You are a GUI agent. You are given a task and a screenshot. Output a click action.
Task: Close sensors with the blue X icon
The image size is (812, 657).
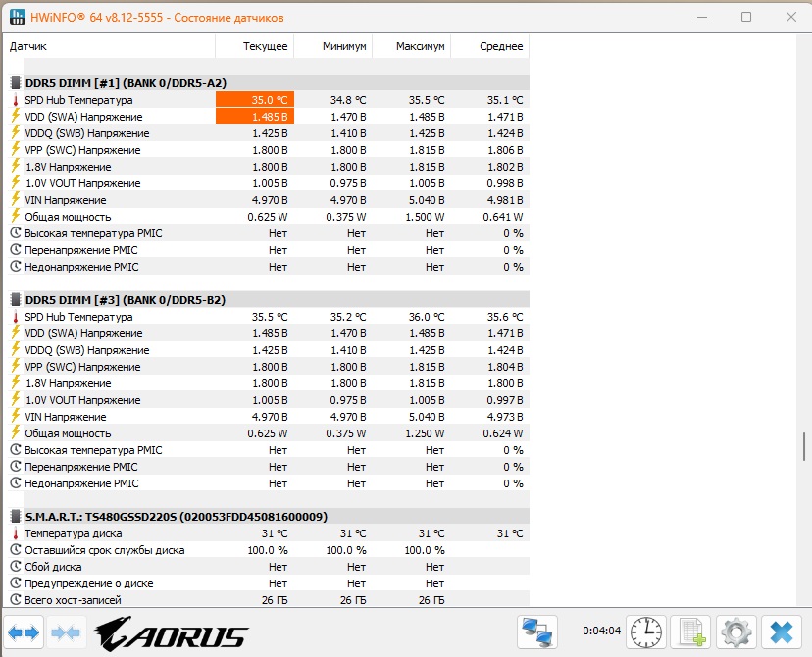pyautogui.click(x=782, y=632)
